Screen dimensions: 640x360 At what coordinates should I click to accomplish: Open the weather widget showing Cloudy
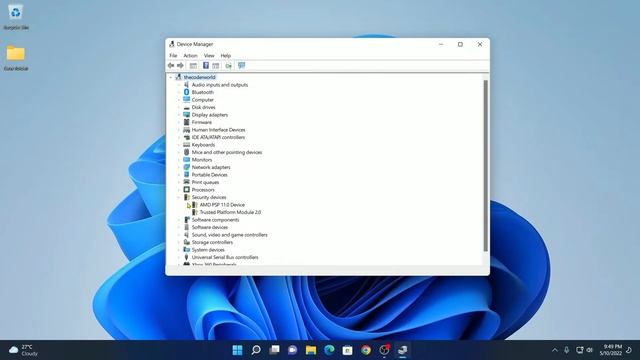coord(24,350)
